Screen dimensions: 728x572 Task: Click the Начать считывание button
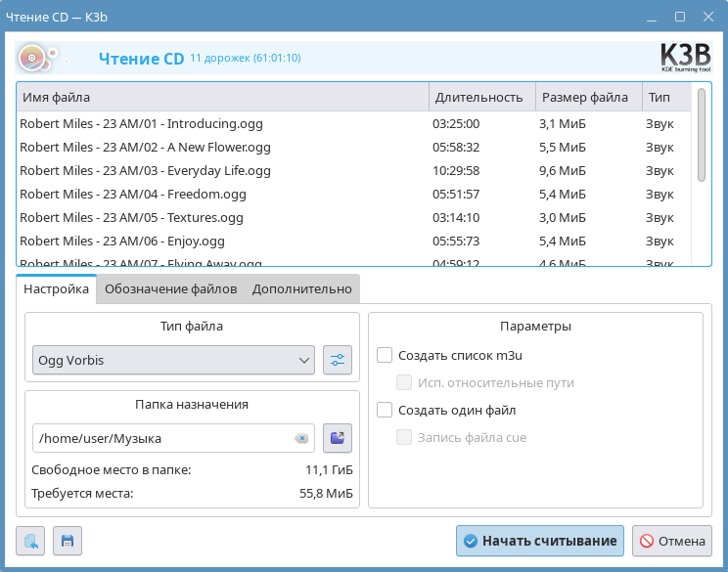pos(540,541)
